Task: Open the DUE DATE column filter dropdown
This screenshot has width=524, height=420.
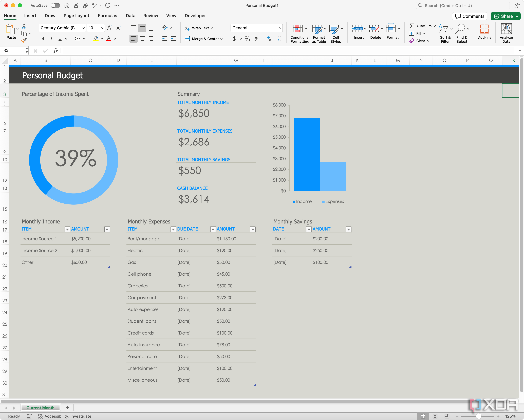Action: click(213, 229)
